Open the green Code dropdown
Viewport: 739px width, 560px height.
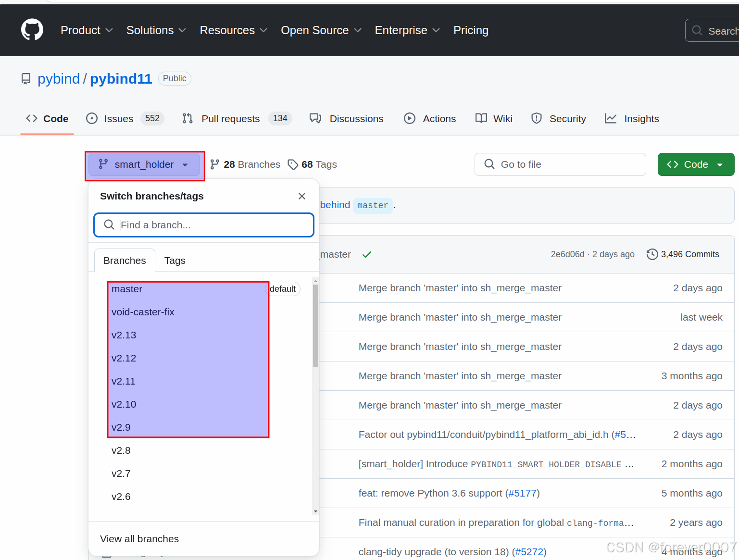pyautogui.click(x=696, y=164)
